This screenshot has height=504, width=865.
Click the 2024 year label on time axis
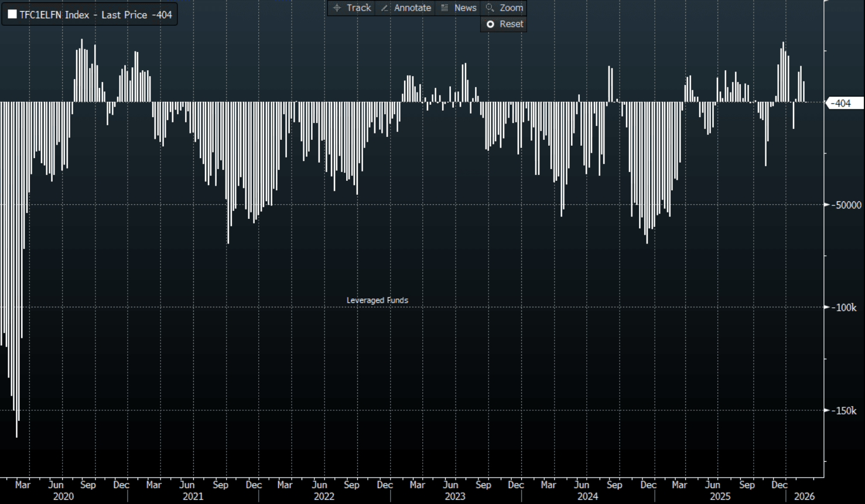click(x=587, y=496)
